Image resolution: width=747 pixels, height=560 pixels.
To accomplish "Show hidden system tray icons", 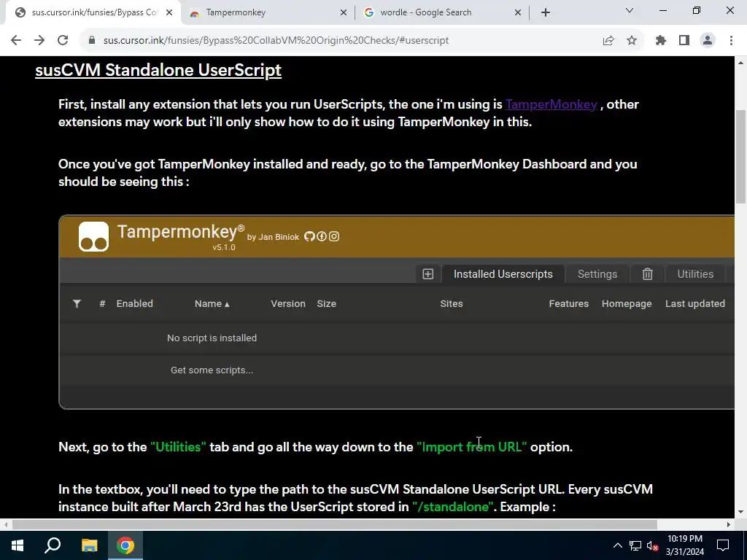I will (x=617, y=545).
